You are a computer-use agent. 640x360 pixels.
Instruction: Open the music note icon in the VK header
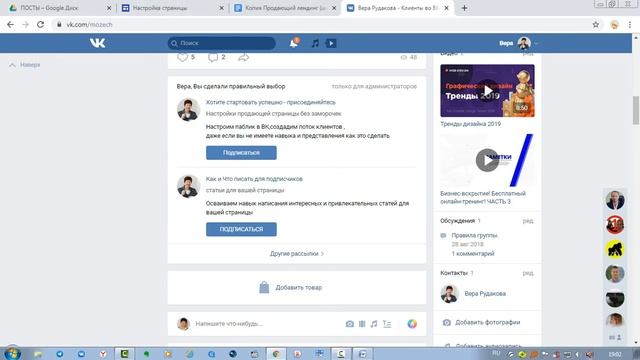tap(315, 43)
